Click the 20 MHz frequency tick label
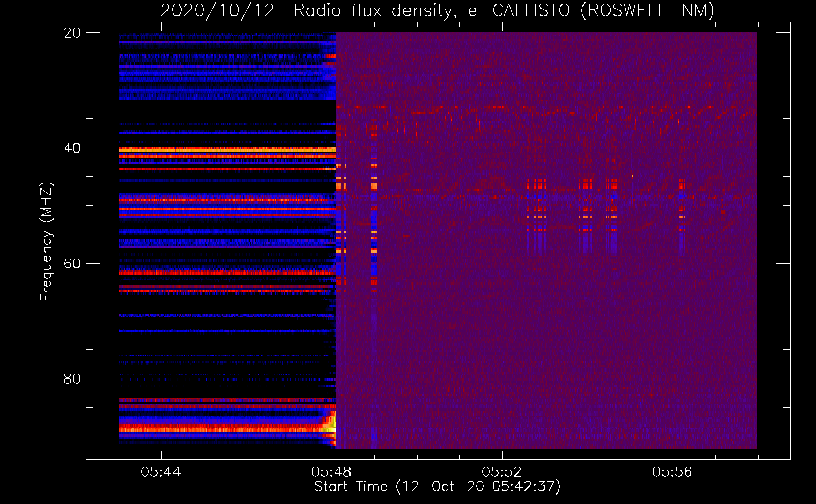The width and height of the screenshot is (816, 504). pos(72,33)
